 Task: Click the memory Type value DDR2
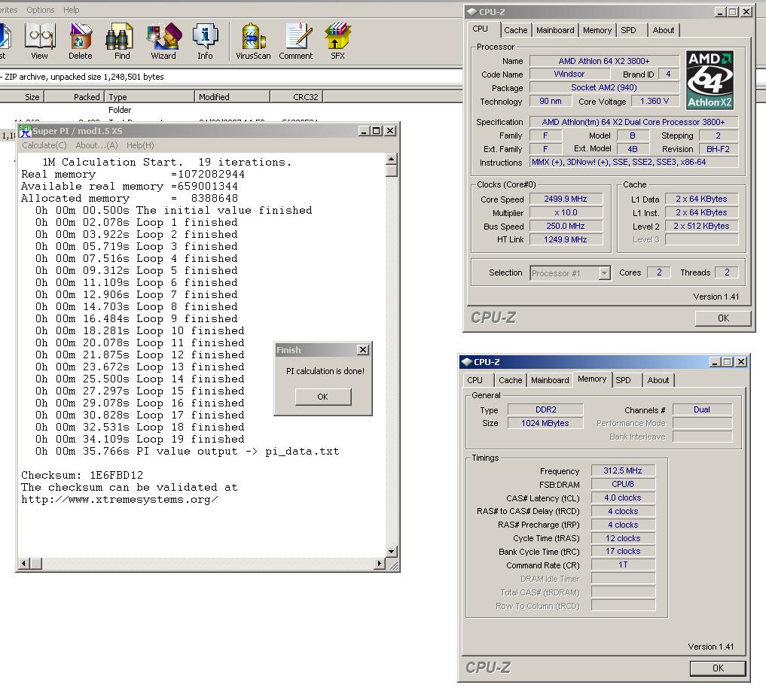click(545, 409)
